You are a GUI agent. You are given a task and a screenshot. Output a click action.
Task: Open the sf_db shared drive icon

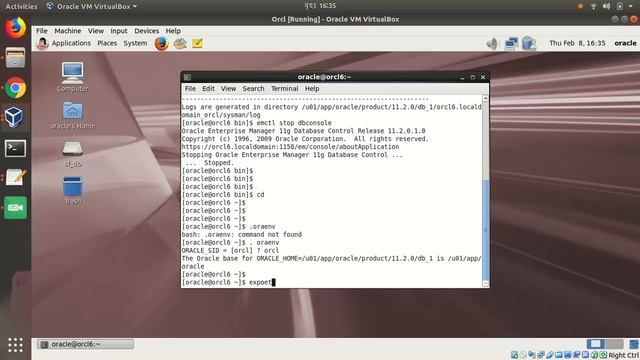tap(73, 154)
